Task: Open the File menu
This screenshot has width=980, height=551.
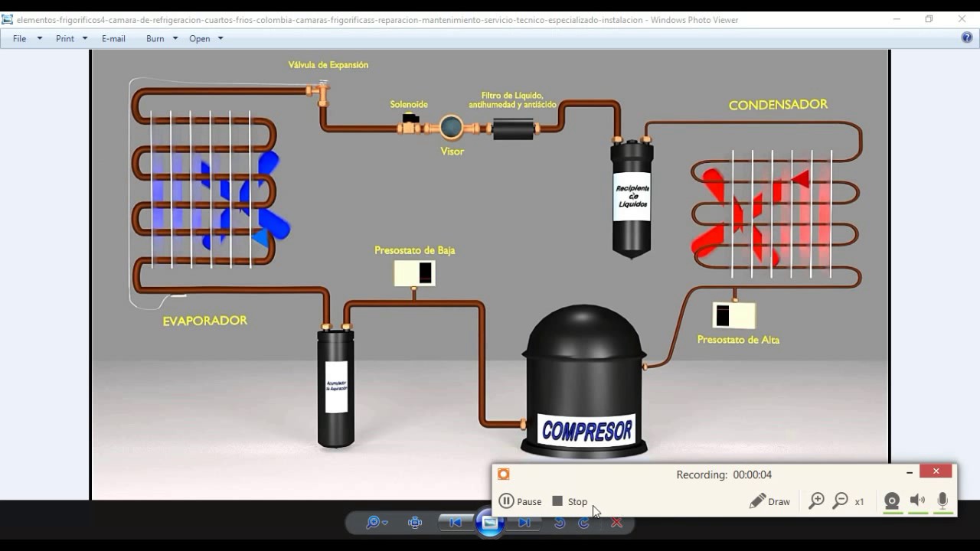Action: pyautogui.click(x=20, y=38)
